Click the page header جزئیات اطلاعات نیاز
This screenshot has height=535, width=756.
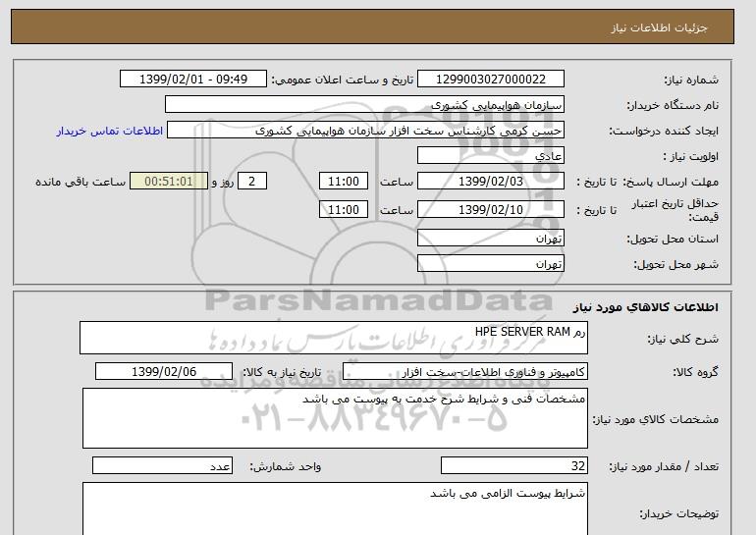(x=659, y=27)
